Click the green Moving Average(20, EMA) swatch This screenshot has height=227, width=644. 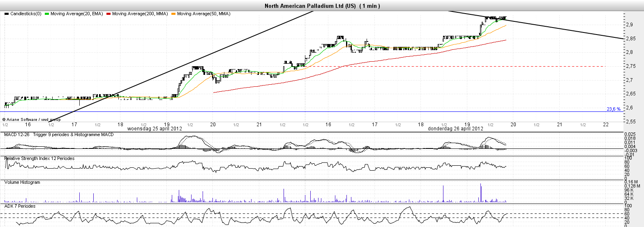[47, 14]
